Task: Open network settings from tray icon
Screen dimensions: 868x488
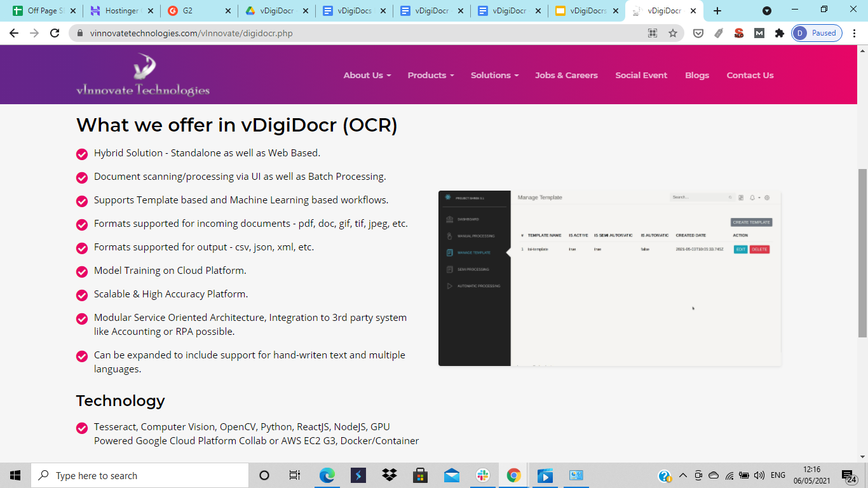Action: pos(729,475)
